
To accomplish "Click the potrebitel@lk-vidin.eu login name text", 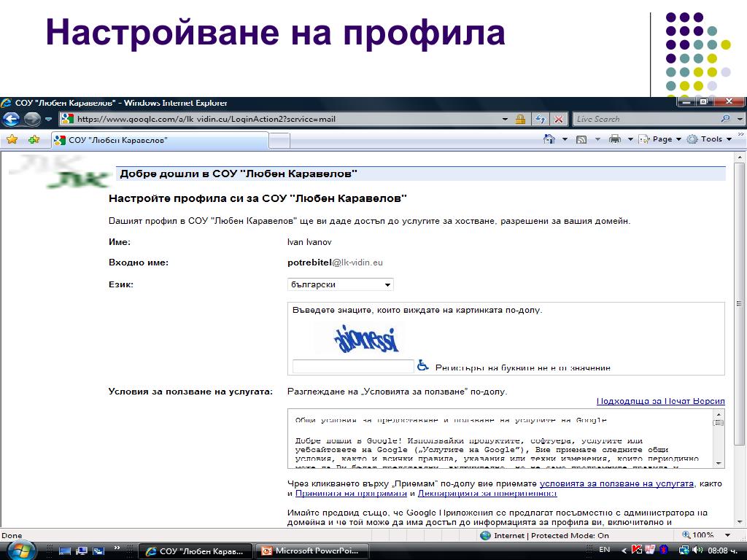I will click(335, 262).
